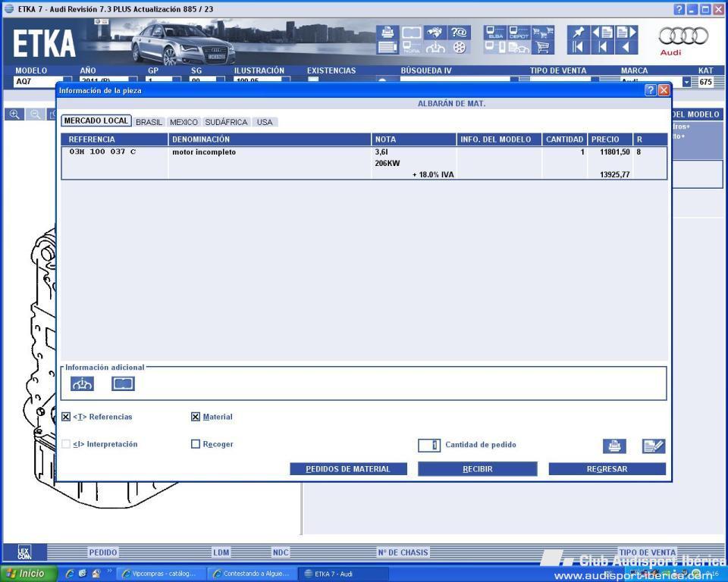Click LDM in bottom bar
The width and height of the screenshot is (728, 582).
pos(221,552)
